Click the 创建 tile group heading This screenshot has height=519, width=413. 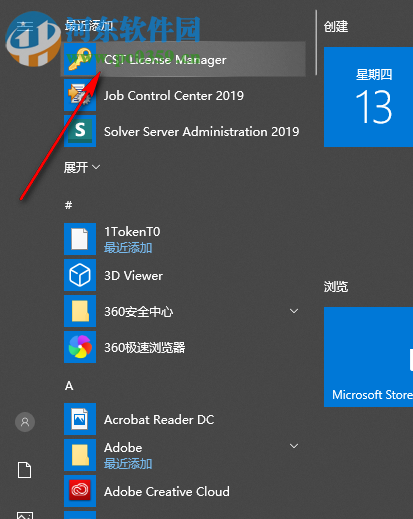click(336, 27)
